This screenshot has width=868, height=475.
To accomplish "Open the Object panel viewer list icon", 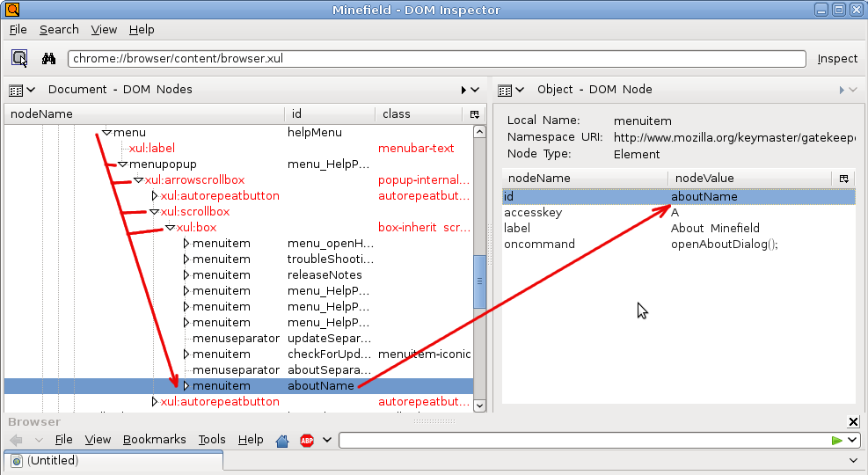I will (x=505, y=91).
